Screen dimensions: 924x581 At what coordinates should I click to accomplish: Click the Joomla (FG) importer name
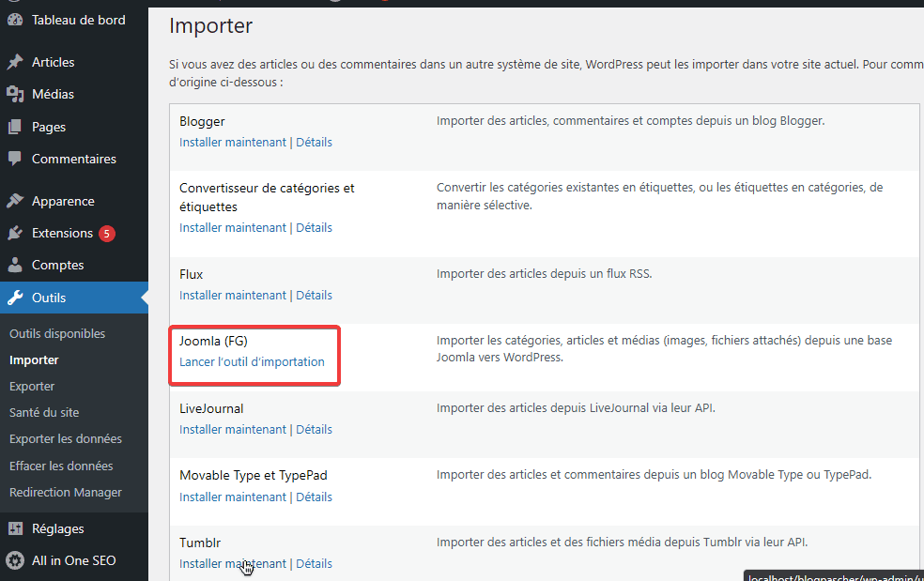pyautogui.click(x=213, y=341)
